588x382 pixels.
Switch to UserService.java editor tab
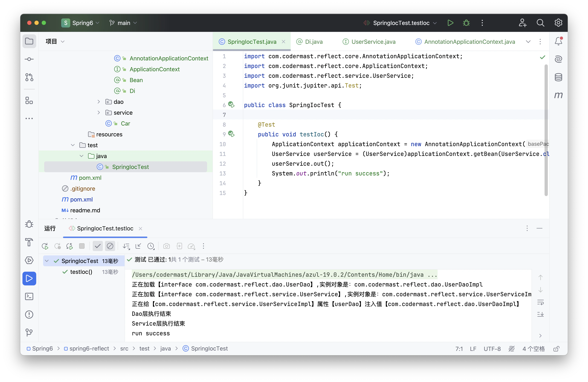(x=373, y=42)
